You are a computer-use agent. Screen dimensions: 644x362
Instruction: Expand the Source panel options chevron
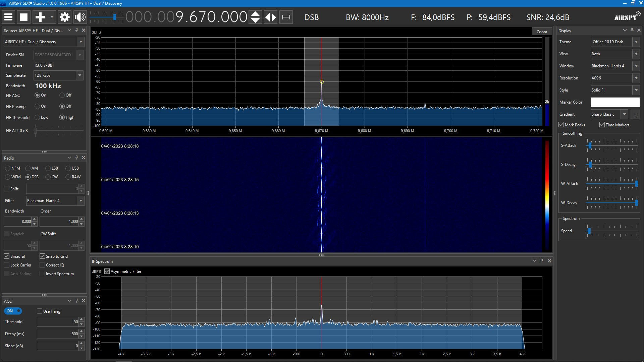pyautogui.click(x=69, y=31)
